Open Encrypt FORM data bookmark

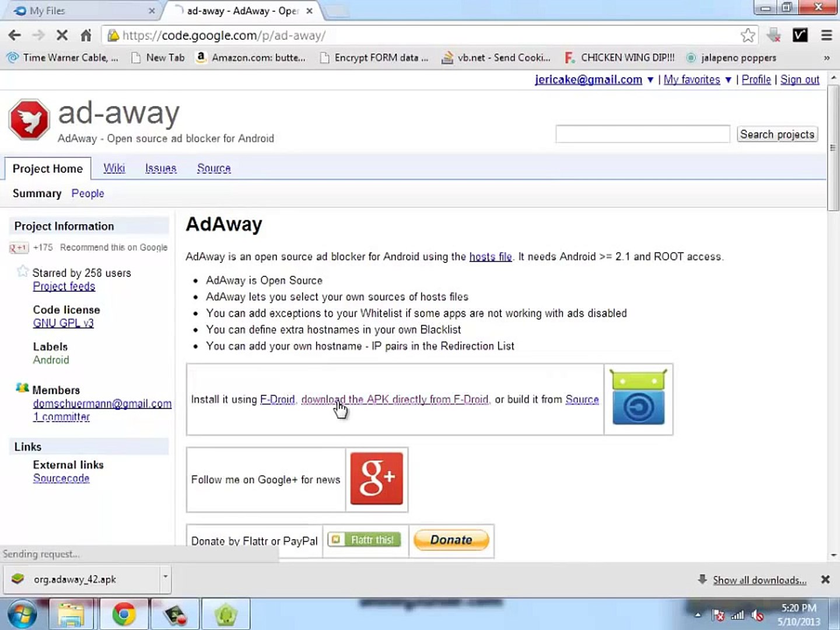(374, 58)
